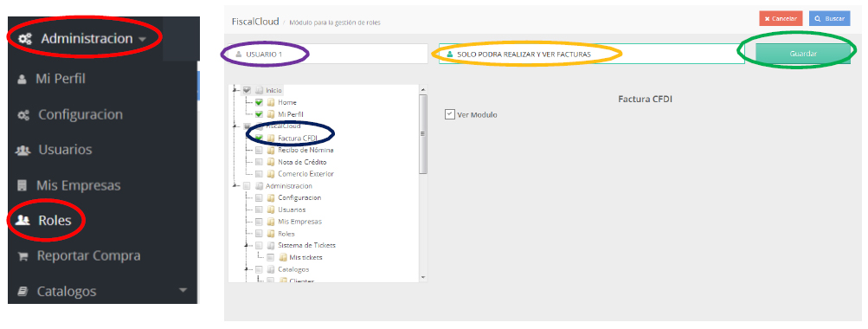Click the building icon beside Mis Empresas
This screenshot has width=868, height=329.
coord(23,185)
